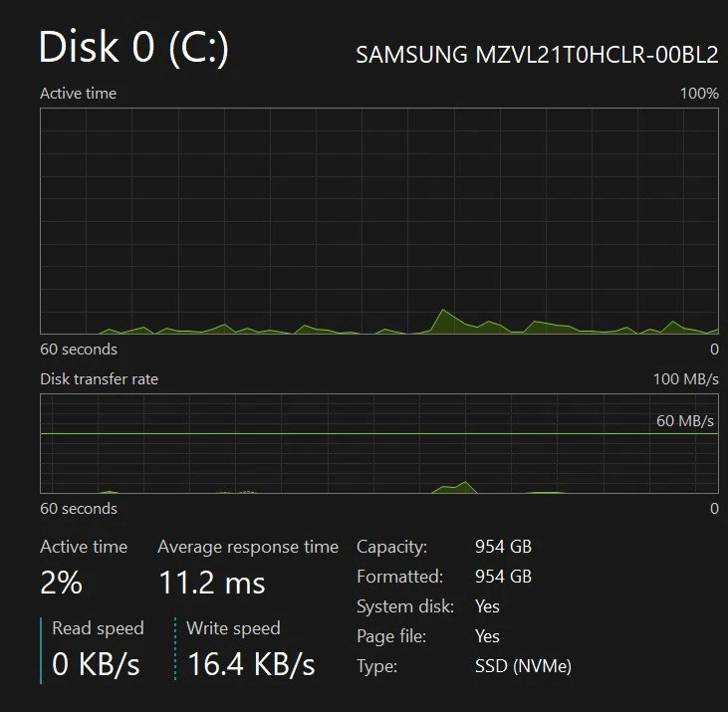Click the Active time graph area
Image resolution: width=728 pixels, height=712 pixels.
[x=378, y=220]
